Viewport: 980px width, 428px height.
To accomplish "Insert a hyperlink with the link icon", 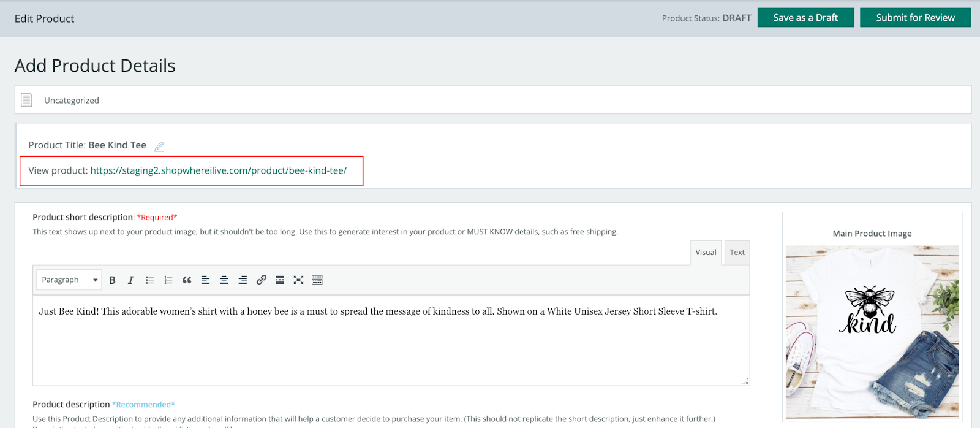I will tap(262, 280).
